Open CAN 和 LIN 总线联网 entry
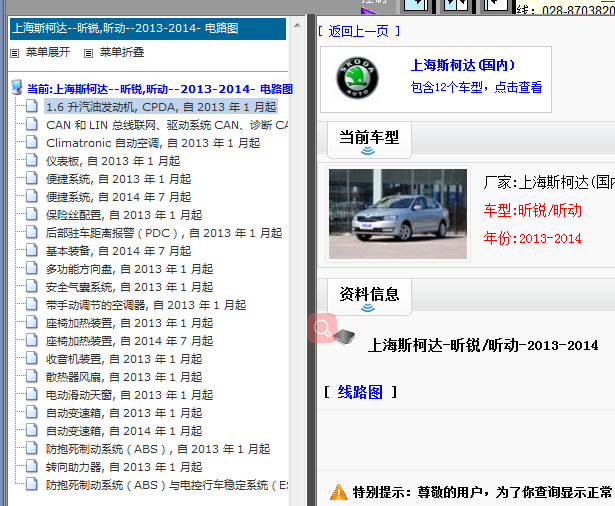 [x=167, y=125]
